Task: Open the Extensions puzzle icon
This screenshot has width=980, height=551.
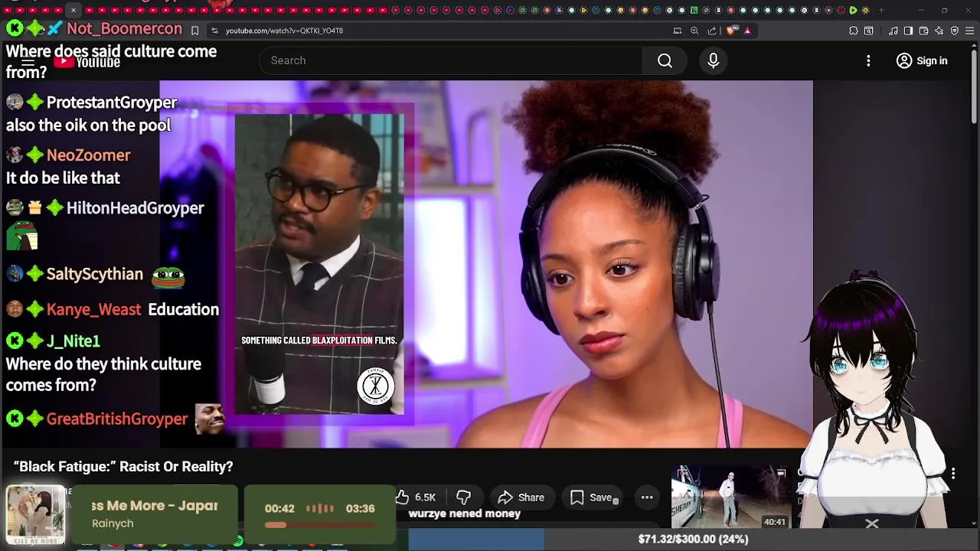Action: (x=854, y=31)
